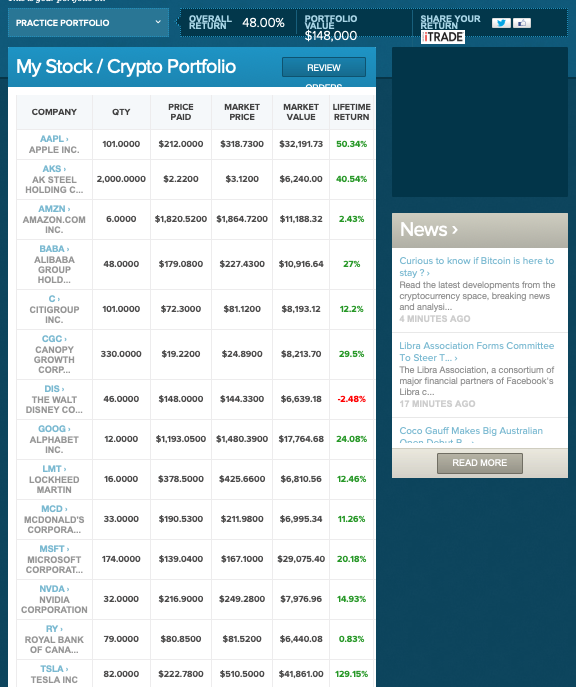Viewport: 576px width, 687px height.
Task: Select the LIFETIME RETURN column header
Action: pos(351,112)
